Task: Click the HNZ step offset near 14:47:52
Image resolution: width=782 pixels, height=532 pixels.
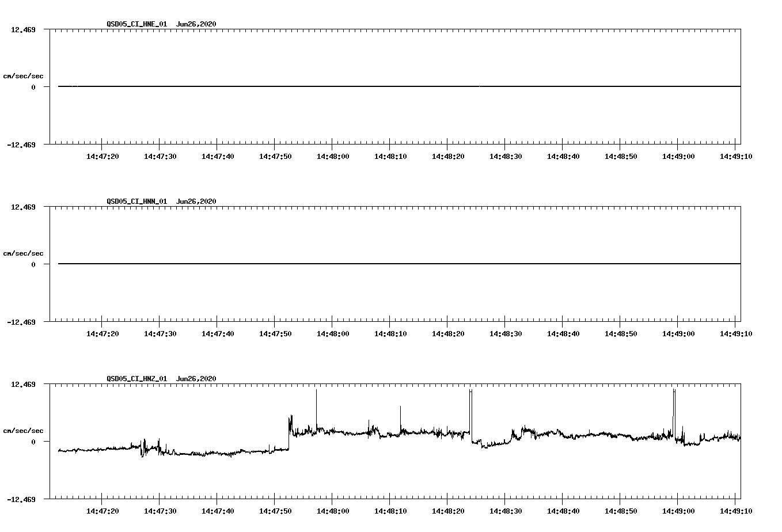Action: pos(289,433)
